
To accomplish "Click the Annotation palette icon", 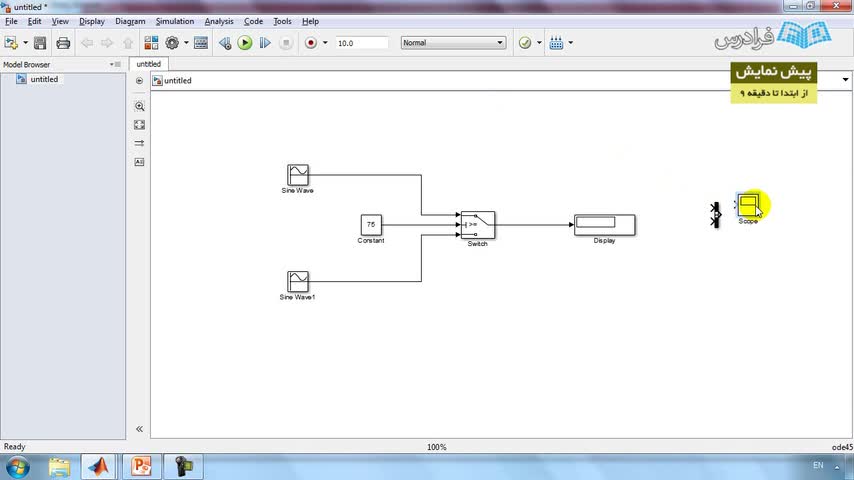I will (x=139, y=162).
